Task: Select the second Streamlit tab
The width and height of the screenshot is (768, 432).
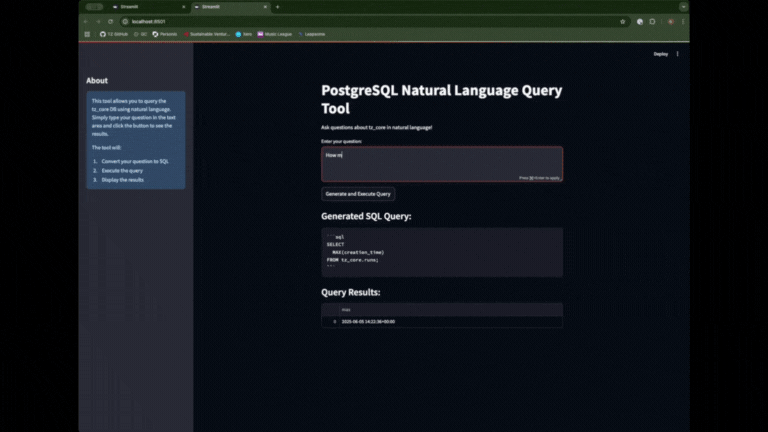Action: (230, 7)
